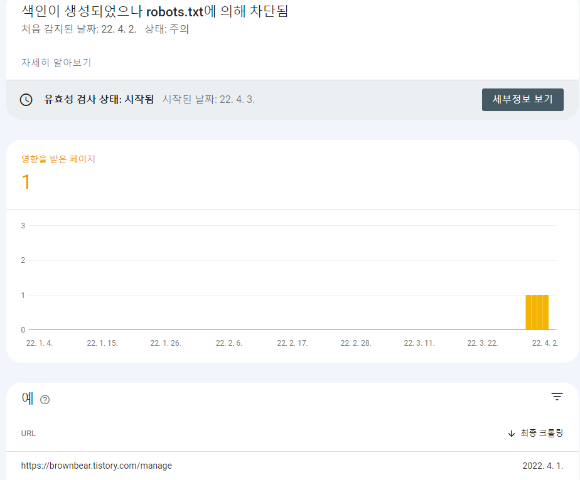Screen dimensions: 580x480
Task: Click the 시작된 날짜: 22. 4. 3. text
Action: [x=208, y=99]
